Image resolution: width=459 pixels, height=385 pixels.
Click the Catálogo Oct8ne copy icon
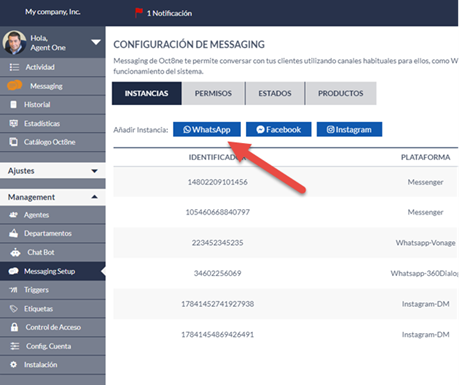(13, 142)
